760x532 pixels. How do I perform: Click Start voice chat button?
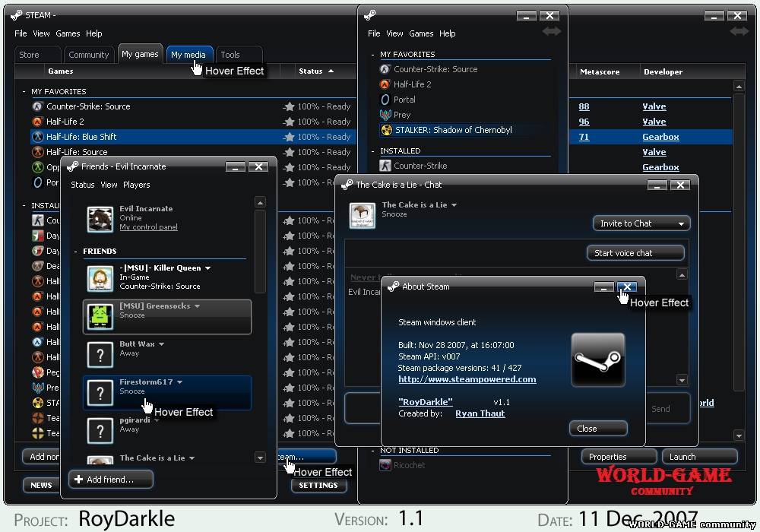click(x=635, y=253)
